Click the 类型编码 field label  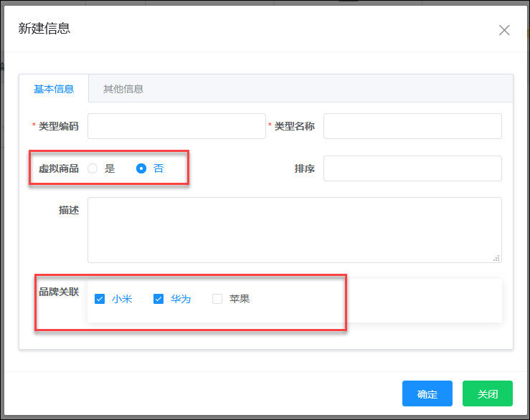(59, 126)
